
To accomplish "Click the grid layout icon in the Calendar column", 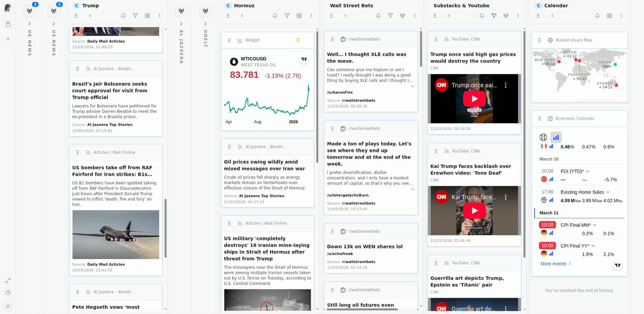I will coord(609,16).
